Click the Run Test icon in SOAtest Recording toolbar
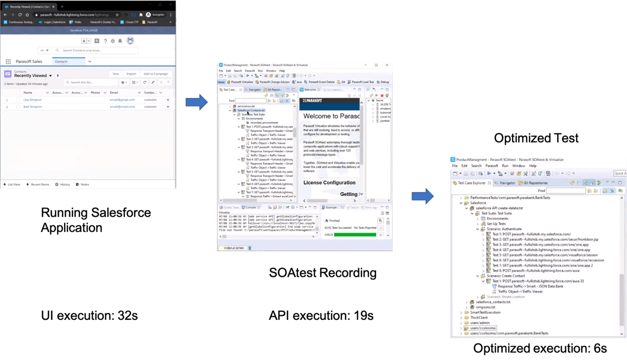 click(247, 76)
